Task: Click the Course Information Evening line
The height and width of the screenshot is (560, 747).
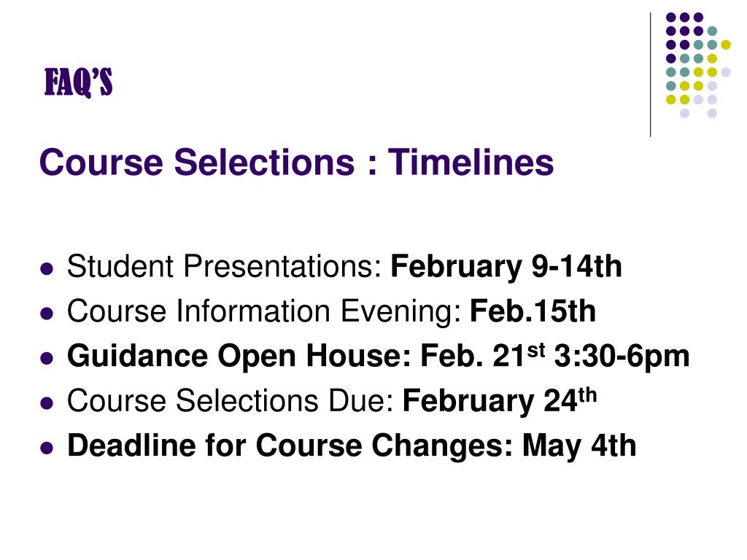Action: pyautogui.click(x=331, y=311)
